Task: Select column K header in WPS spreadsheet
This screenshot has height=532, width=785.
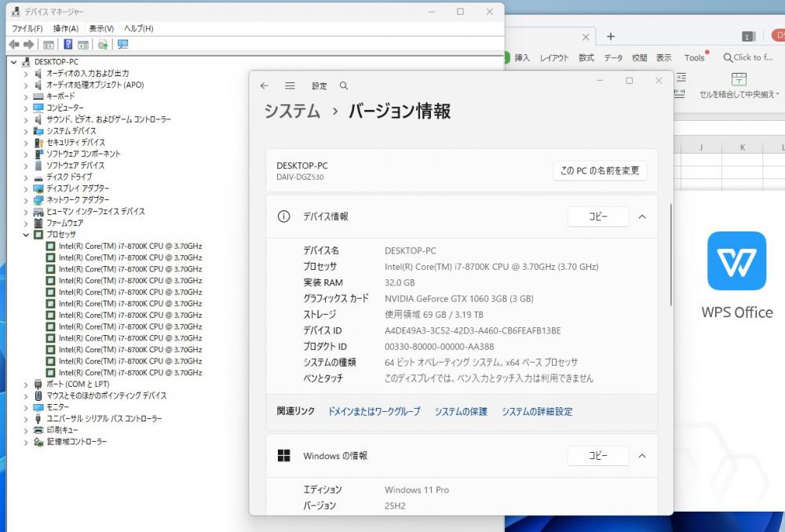Action: (743, 148)
